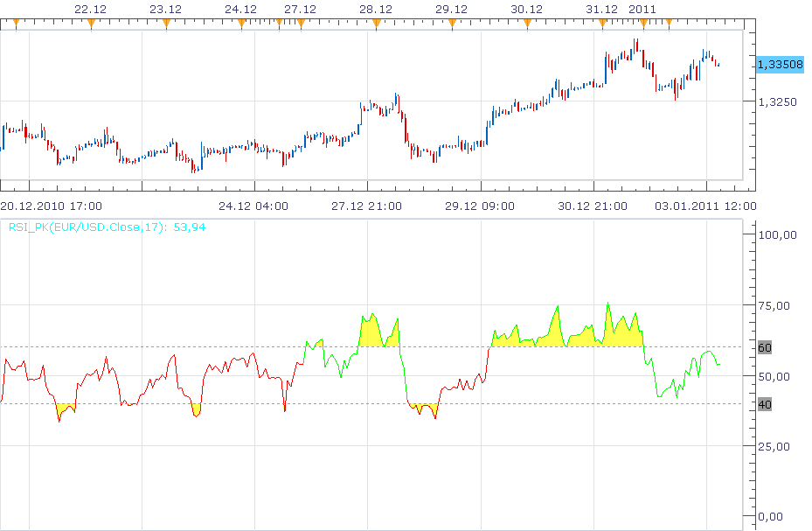
Task: Click the 100,00 RSI axis label
Action: click(777, 235)
